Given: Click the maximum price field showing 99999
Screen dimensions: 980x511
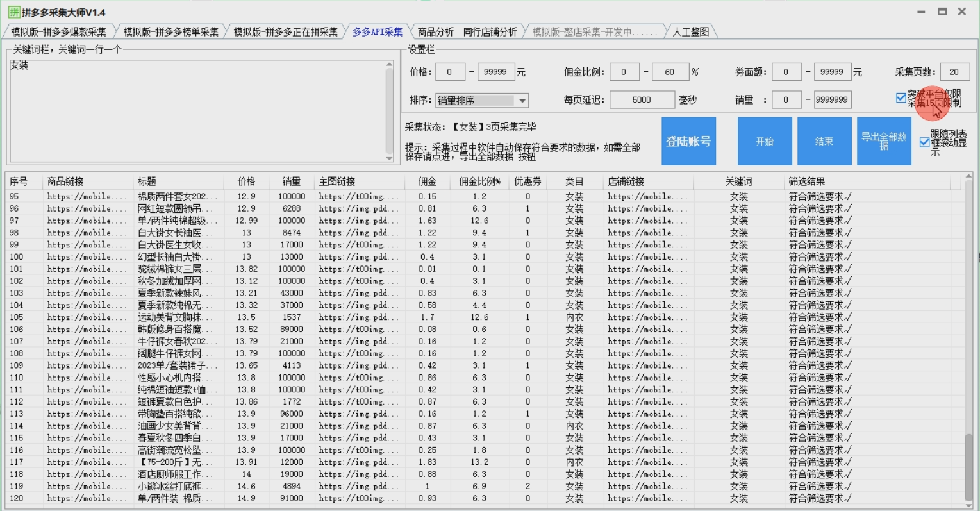Looking at the screenshot, I should (x=495, y=72).
